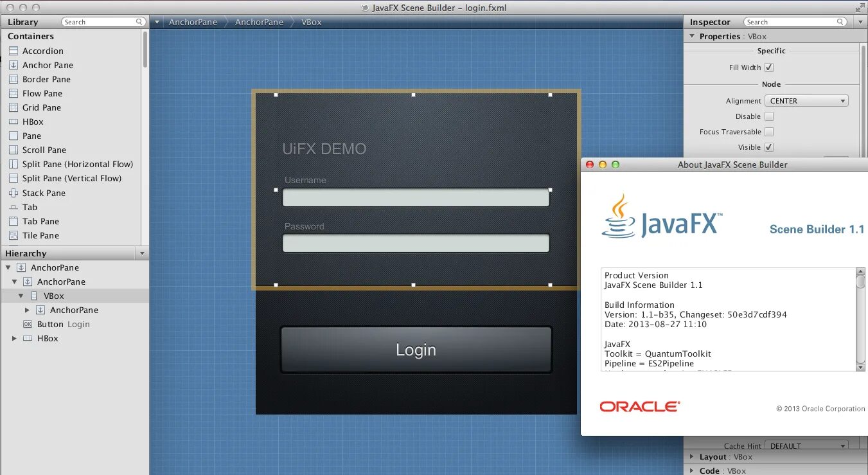Toggle the Focus Traversable checkbox
This screenshot has width=868, height=475.
pos(769,132)
